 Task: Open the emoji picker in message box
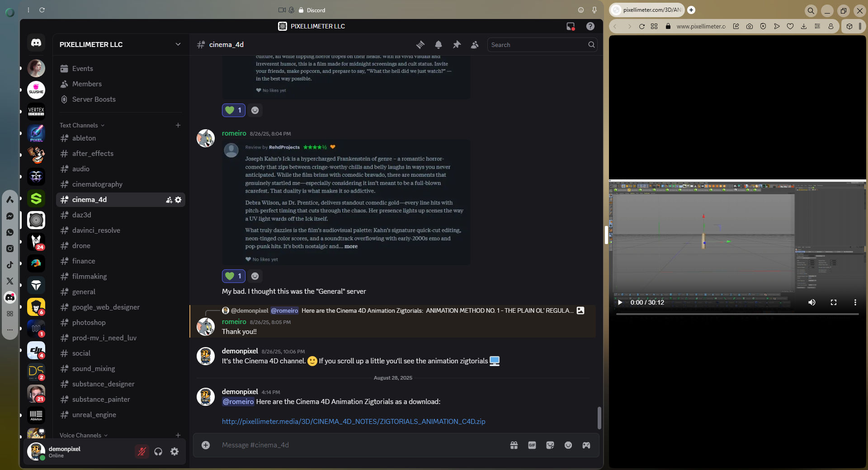click(568, 445)
